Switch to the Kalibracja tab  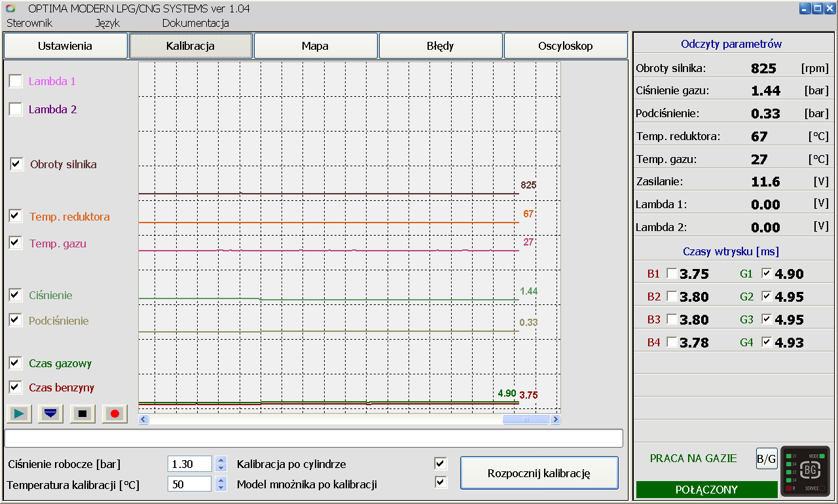tap(191, 46)
